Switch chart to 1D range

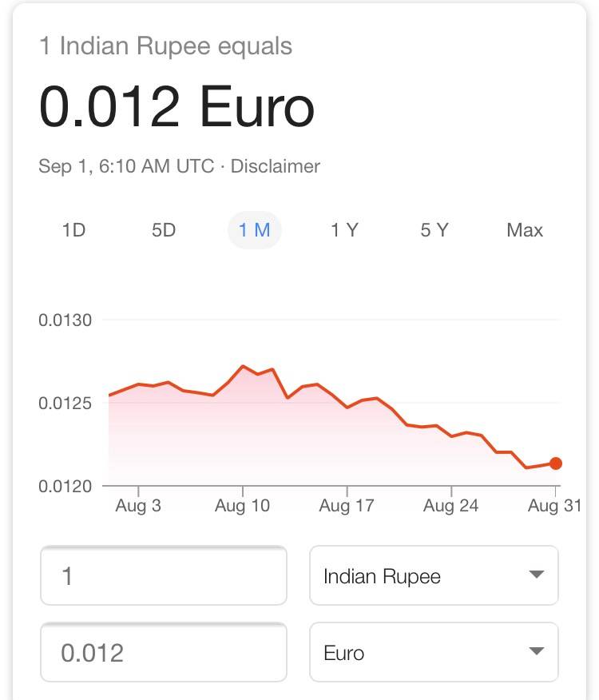(x=73, y=230)
